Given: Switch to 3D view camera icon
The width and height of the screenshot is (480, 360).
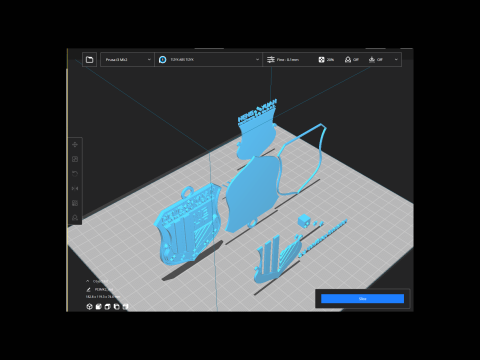Looking at the screenshot, I should (89, 307).
